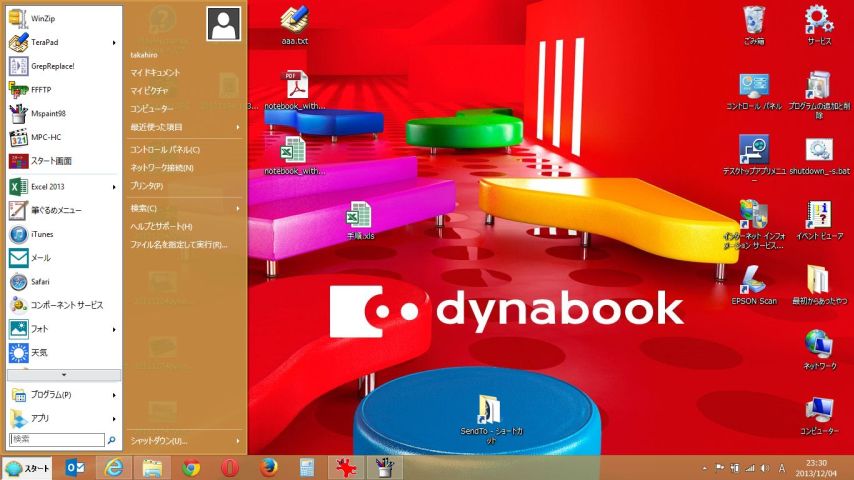Launch Opera from the taskbar
The image size is (854, 480).
(x=229, y=467)
